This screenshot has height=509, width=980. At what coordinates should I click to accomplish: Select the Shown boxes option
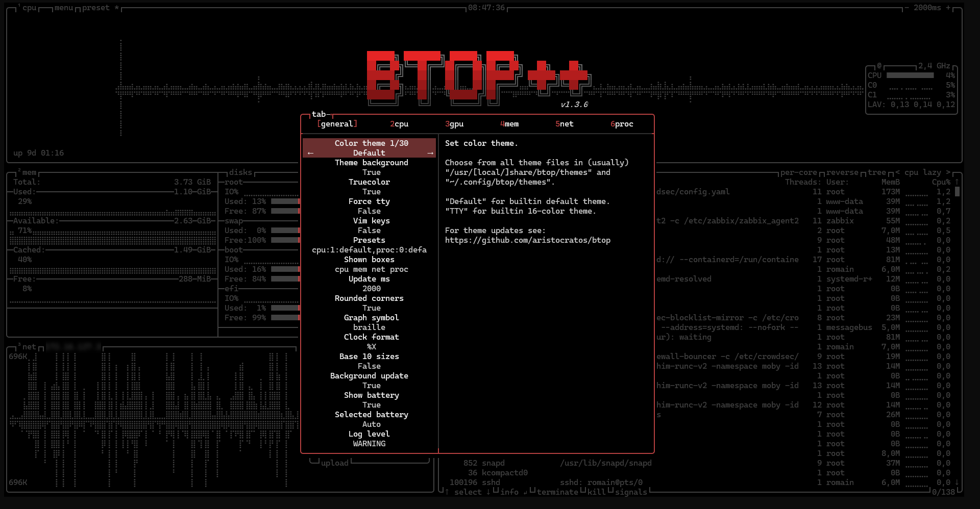[x=369, y=264]
